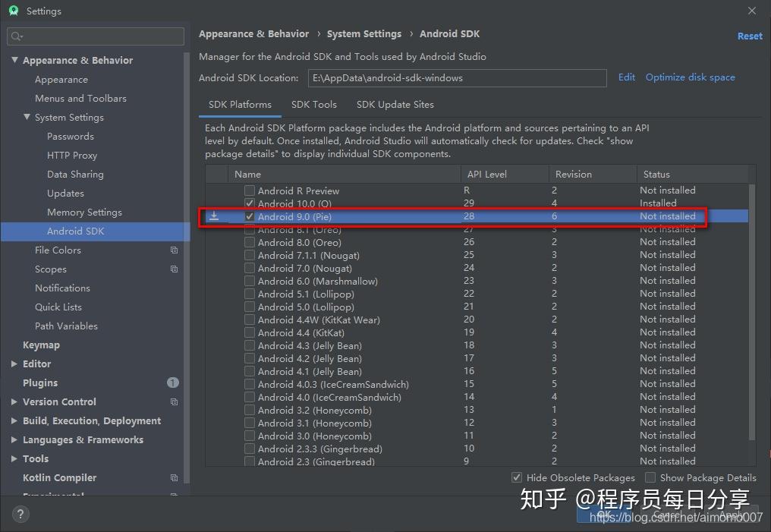
Task: Check the Android R Preview checkbox
Action: 250,190
